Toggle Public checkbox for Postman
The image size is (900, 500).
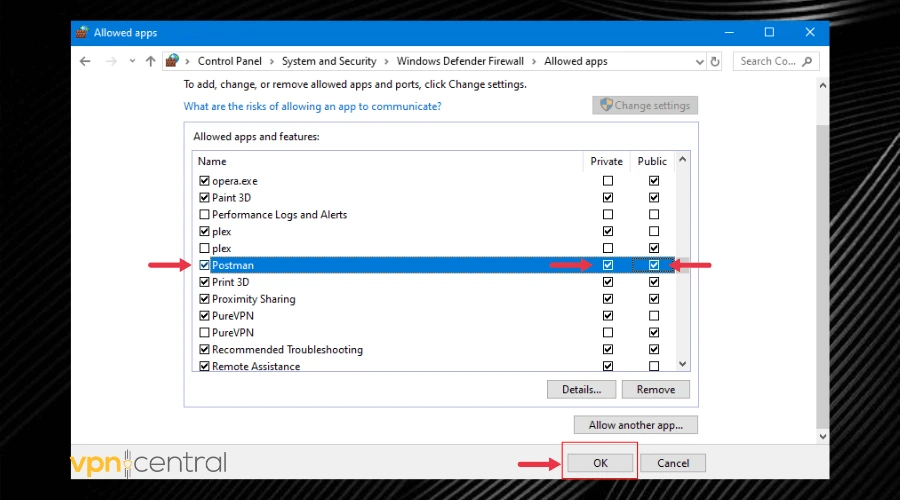(654, 265)
